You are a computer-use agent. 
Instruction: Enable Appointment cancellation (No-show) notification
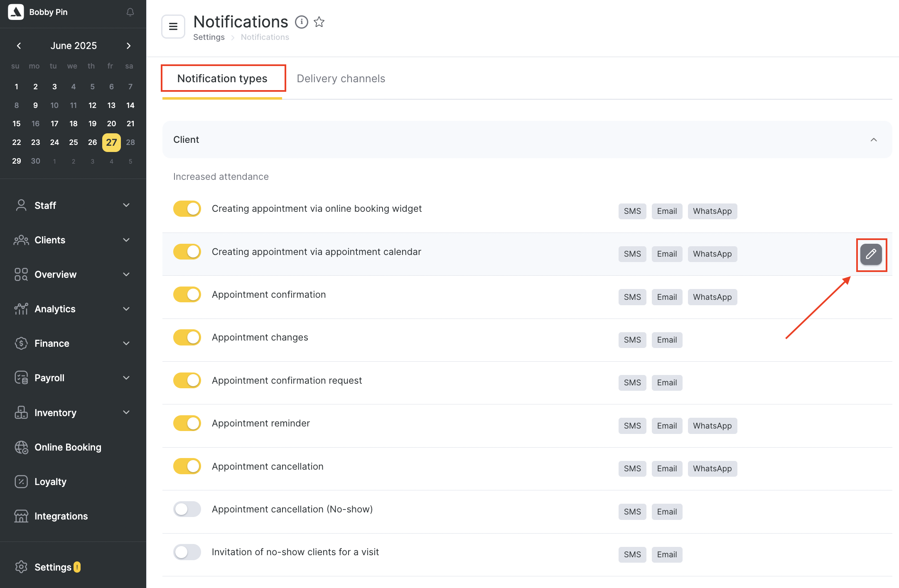tap(187, 509)
